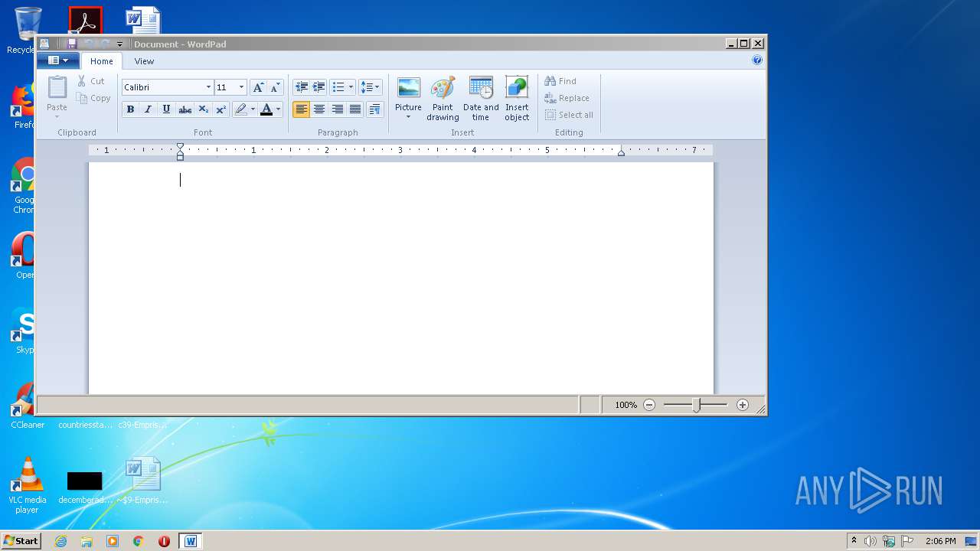Click the zoom slider thumb
Screen dimensions: 980x551
(x=696, y=405)
